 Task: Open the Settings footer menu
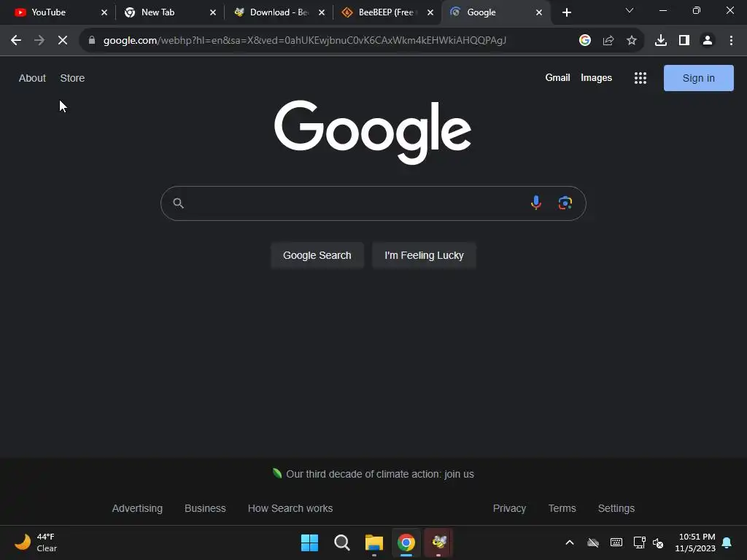(616, 508)
